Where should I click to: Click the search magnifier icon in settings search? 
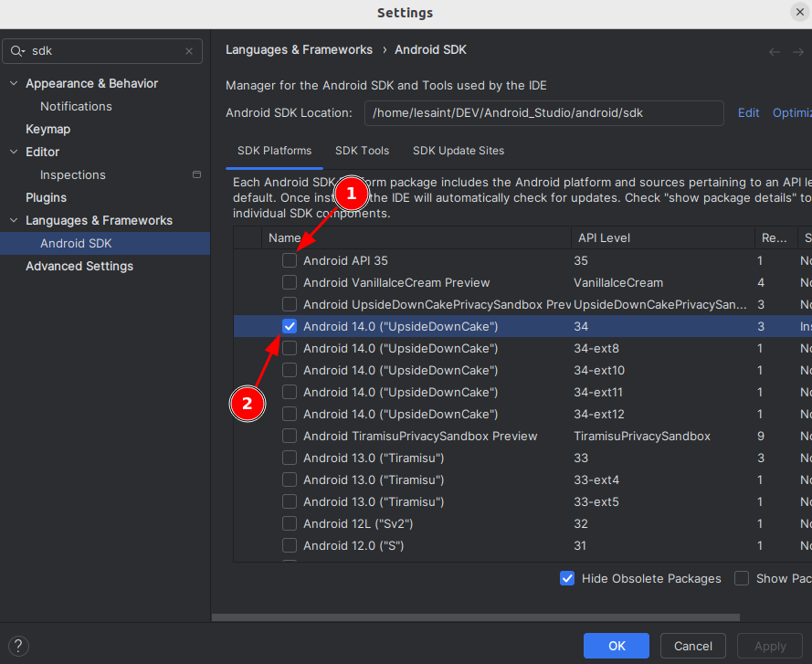tap(17, 51)
